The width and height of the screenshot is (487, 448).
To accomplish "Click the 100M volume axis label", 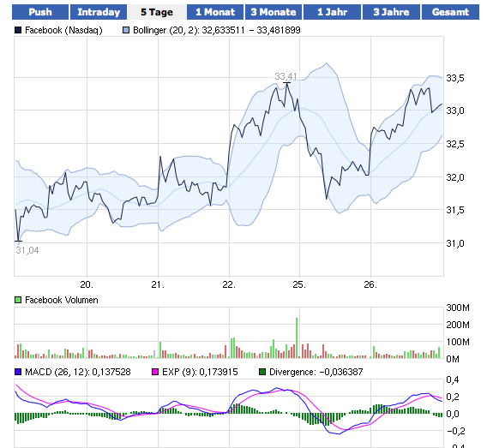I will [458, 342].
